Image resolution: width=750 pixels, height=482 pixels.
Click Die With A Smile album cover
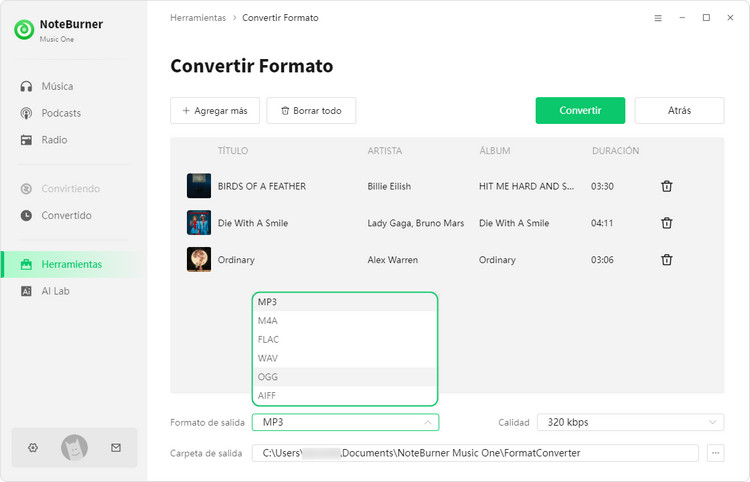click(x=199, y=222)
